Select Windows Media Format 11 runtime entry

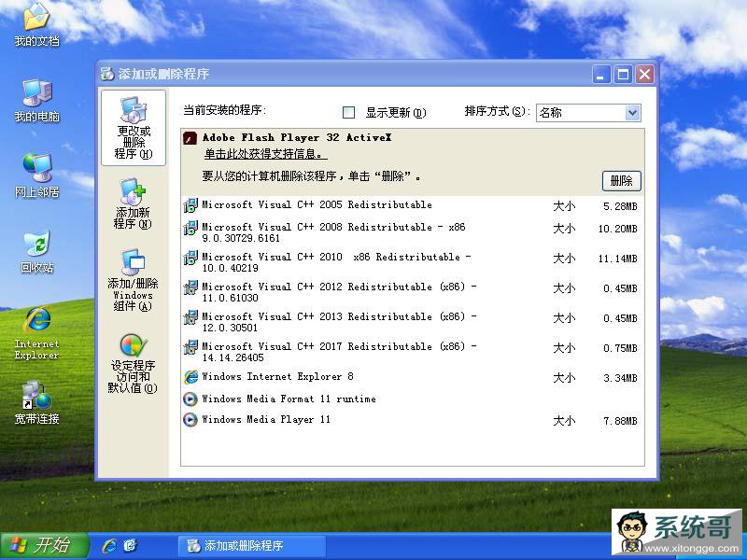pyautogui.click(x=413, y=399)
